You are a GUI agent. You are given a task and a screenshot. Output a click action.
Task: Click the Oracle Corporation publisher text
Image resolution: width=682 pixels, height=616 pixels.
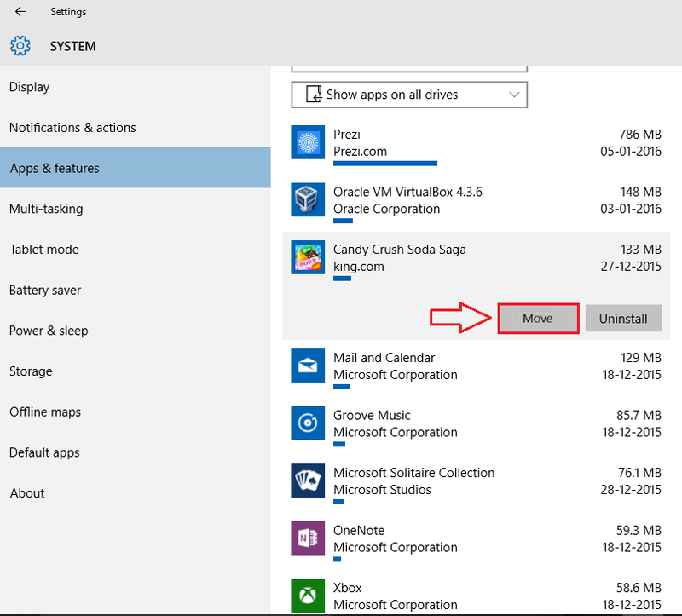[x=386, y=209]
